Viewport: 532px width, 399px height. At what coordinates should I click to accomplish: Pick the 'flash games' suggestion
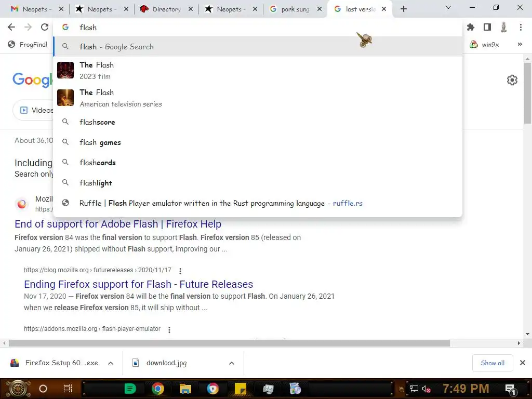[x=258, y=142]
